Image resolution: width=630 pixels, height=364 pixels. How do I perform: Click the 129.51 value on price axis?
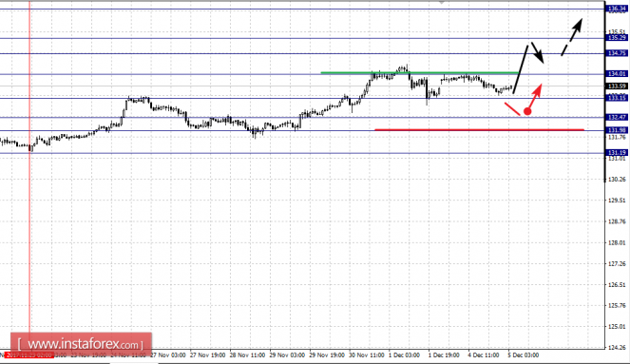point(618,201)
